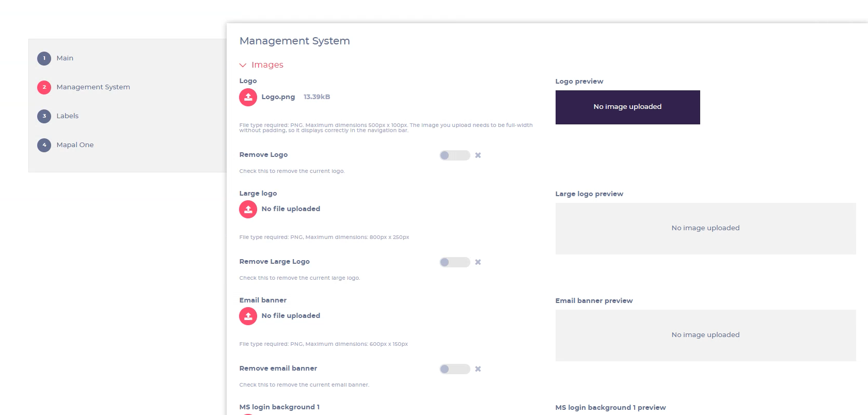Click the Large logo preview placeholder
The height and width of the screenshot is (415, 868).
point(705,229)
